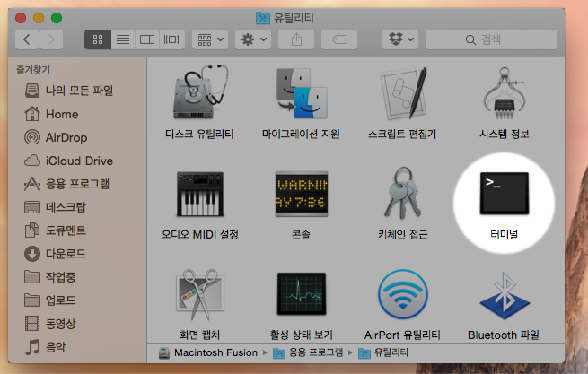Image resolution: width=588 pixels, height=374 pixels.
Task: Switch to icon view mode
Action: pos(98,39)
